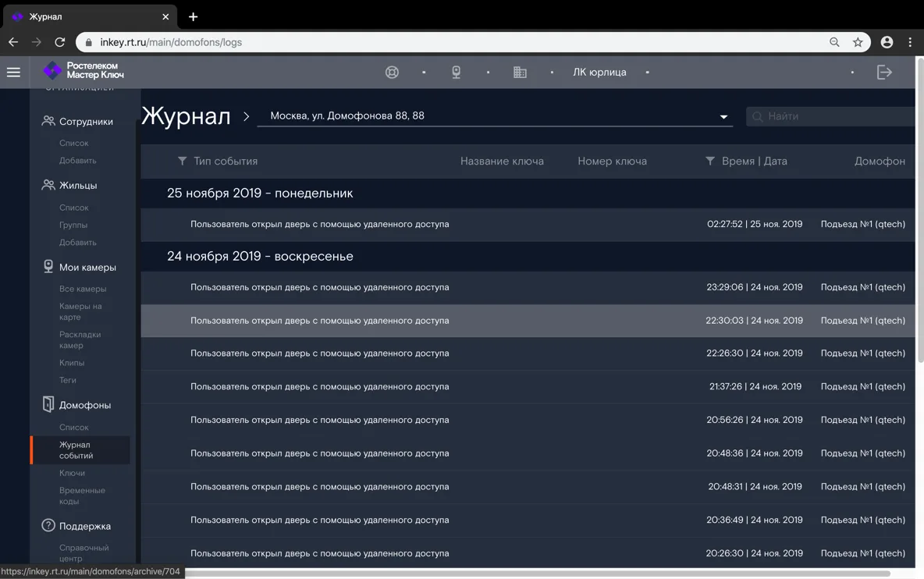Screen dimensions: 924x579
Task: Open the hamburger menu icon
Action: coord(13,72)
